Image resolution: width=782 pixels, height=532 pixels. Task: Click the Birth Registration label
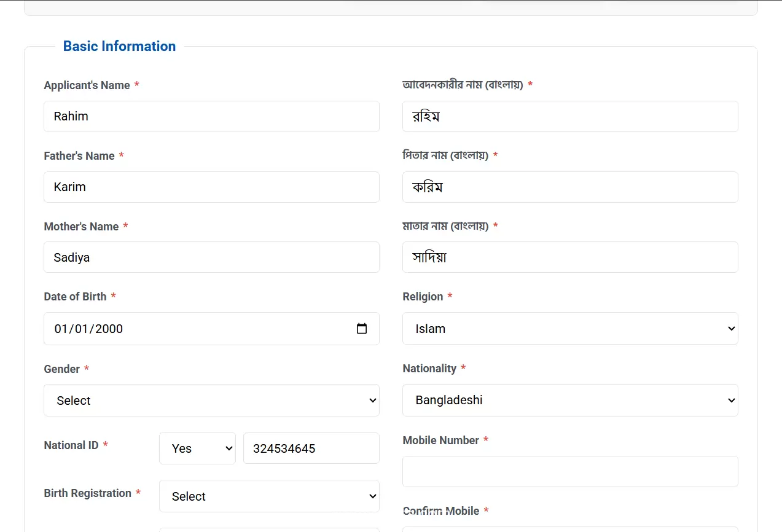88,493
